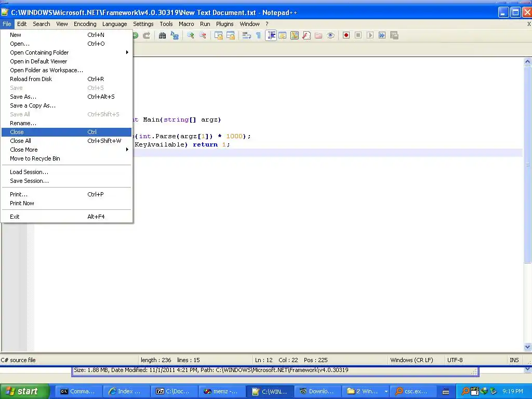Click the 'UTF-8' encoding status field
The height and width of the screenshot is (399, 532).
[455, 360]
